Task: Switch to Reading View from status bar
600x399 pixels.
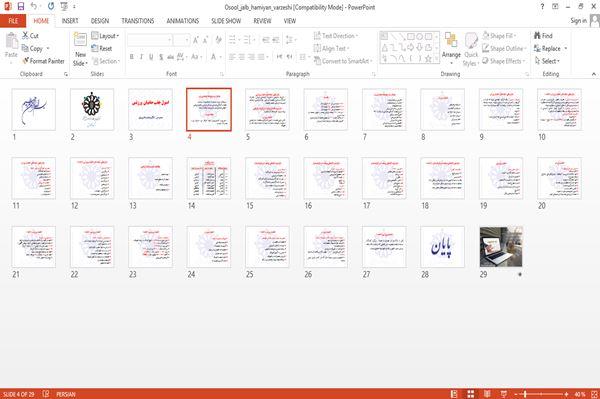Action: pyautogui.click(x=487, y=394)
